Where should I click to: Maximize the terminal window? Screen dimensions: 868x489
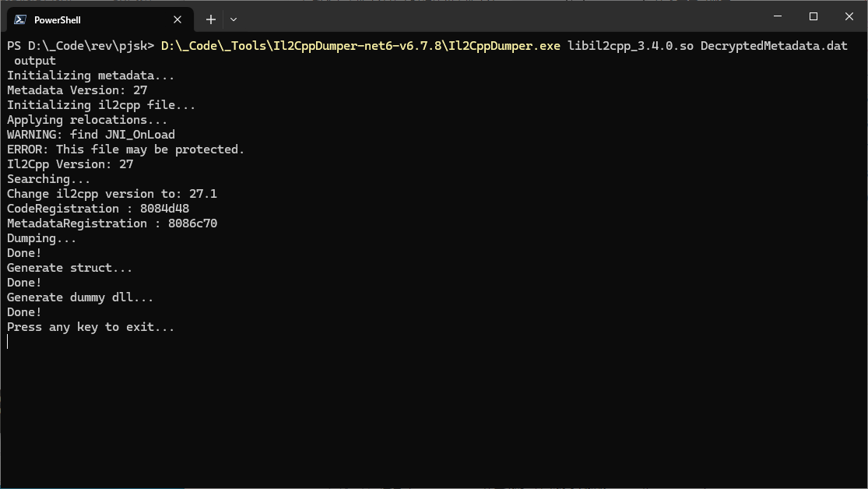pos(814,16)
